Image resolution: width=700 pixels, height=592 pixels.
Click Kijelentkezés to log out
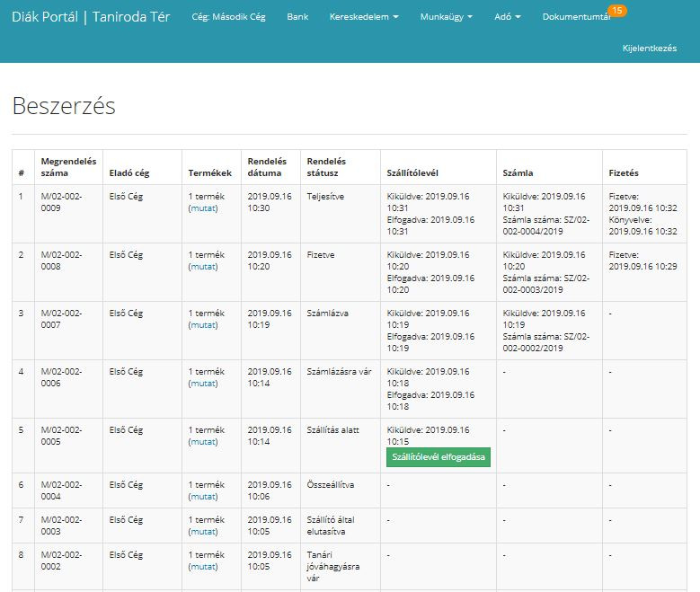point(649,49)
